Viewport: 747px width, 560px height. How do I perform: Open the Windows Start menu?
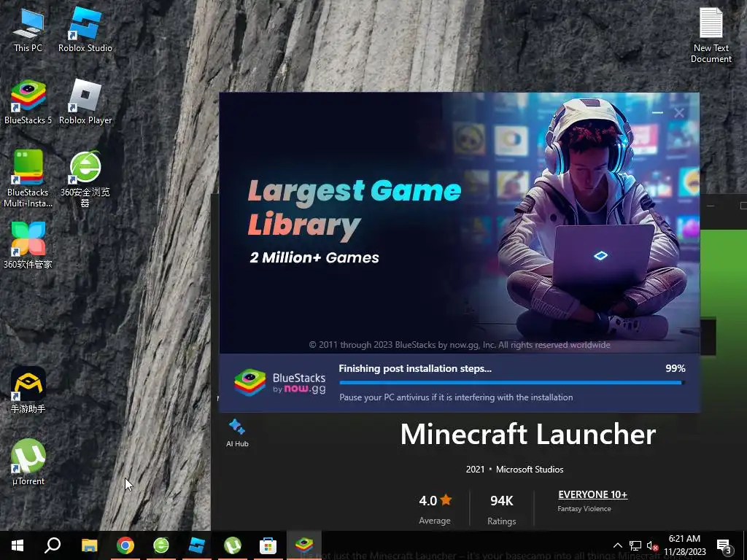[x=18, y=545]
